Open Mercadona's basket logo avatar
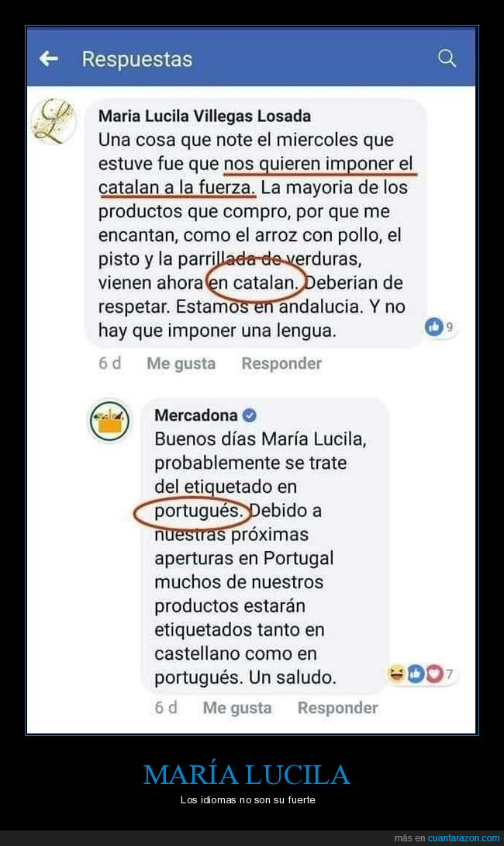Viewport: 504px width, 846px height. pos(110,421)
